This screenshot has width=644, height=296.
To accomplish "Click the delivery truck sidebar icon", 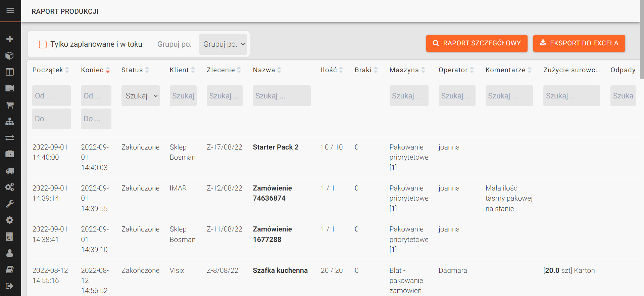I will [x=10, y=171].
